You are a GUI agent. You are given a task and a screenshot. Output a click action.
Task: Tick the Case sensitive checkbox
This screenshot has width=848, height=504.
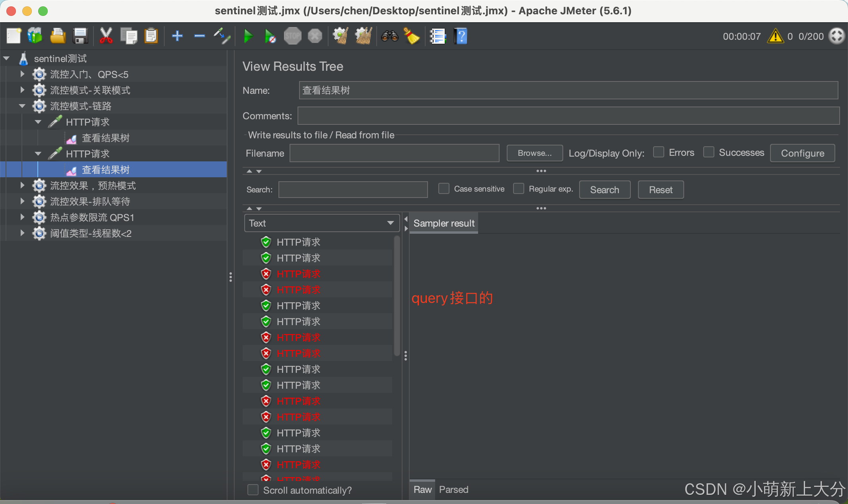[443, 189]
